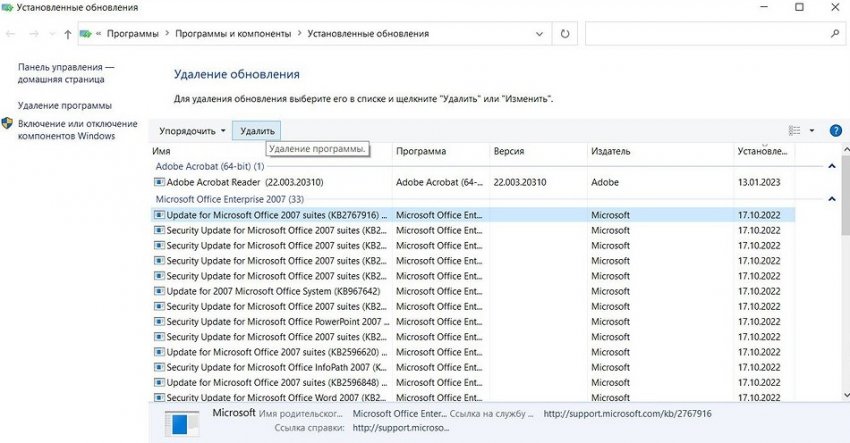This screenshot has height=443, width=850.
Task: Click the Удалить button in toolbar
Action: [x=257, y=131]
